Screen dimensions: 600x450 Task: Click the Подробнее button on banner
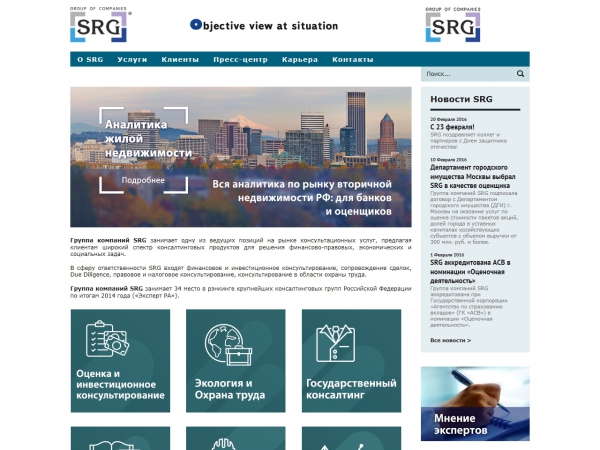click(x=143, y=180)
